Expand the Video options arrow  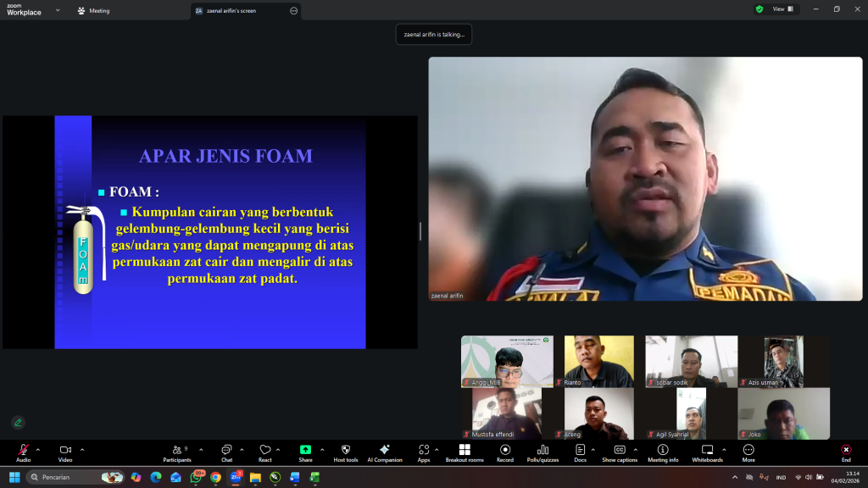81,449
